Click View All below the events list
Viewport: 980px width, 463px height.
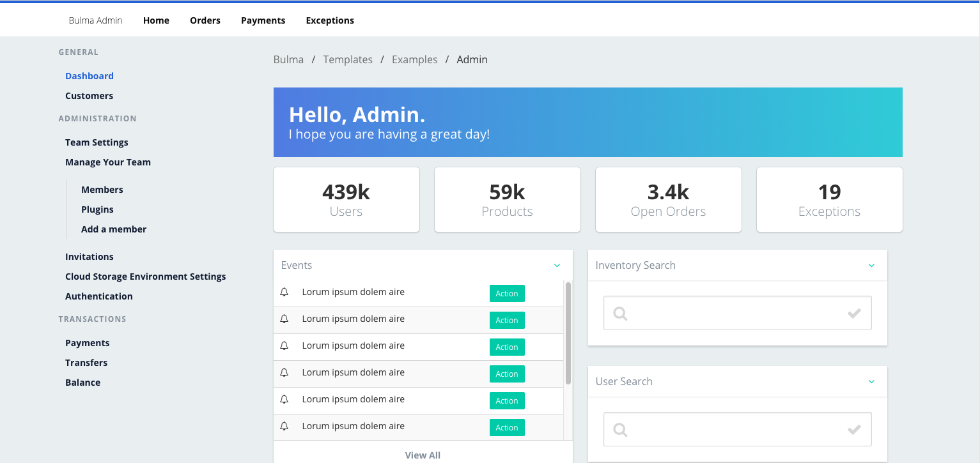click(x=423, y=455)
